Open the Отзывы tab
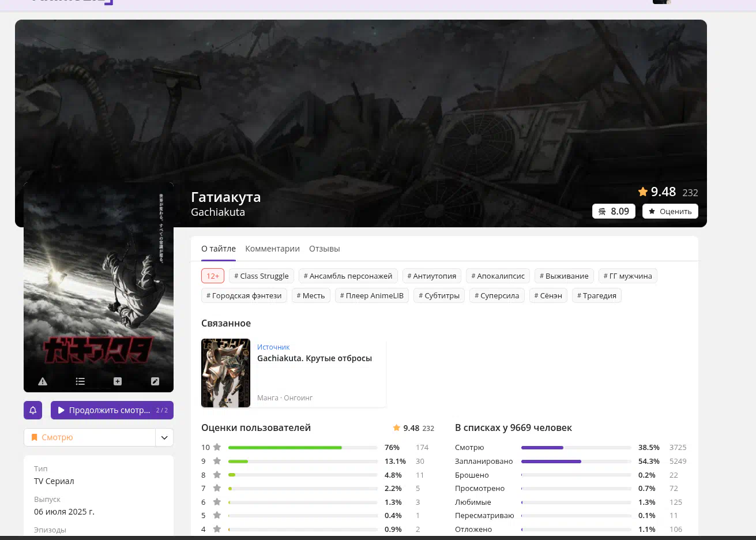 (325, 249)
